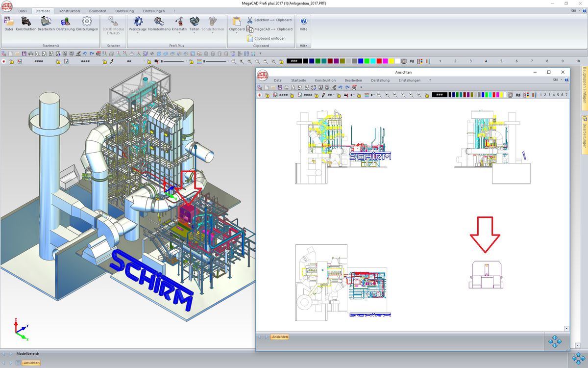This screenshot has height=368, width=588.
Task: Toggle the 2D/3D Modus EIN/AUS switch
Action: [x=113, y=24]
